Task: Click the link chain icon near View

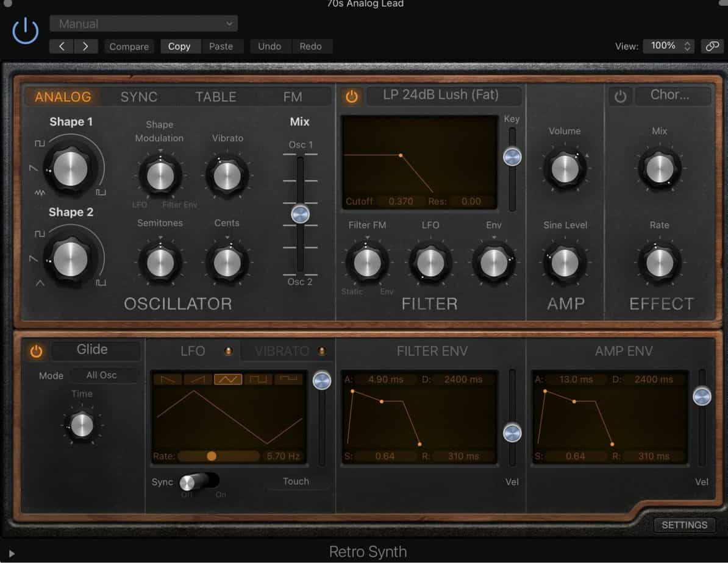Action: (x=713, y=46)
